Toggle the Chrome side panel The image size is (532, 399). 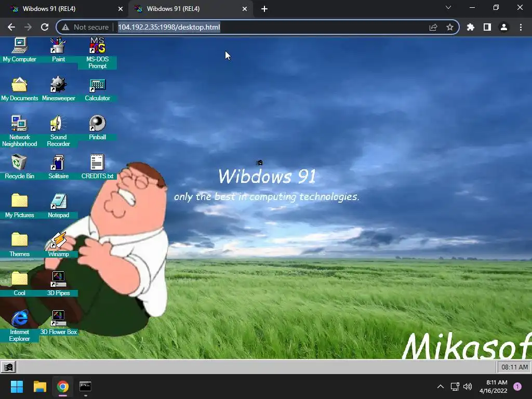(x=487, y=27)
